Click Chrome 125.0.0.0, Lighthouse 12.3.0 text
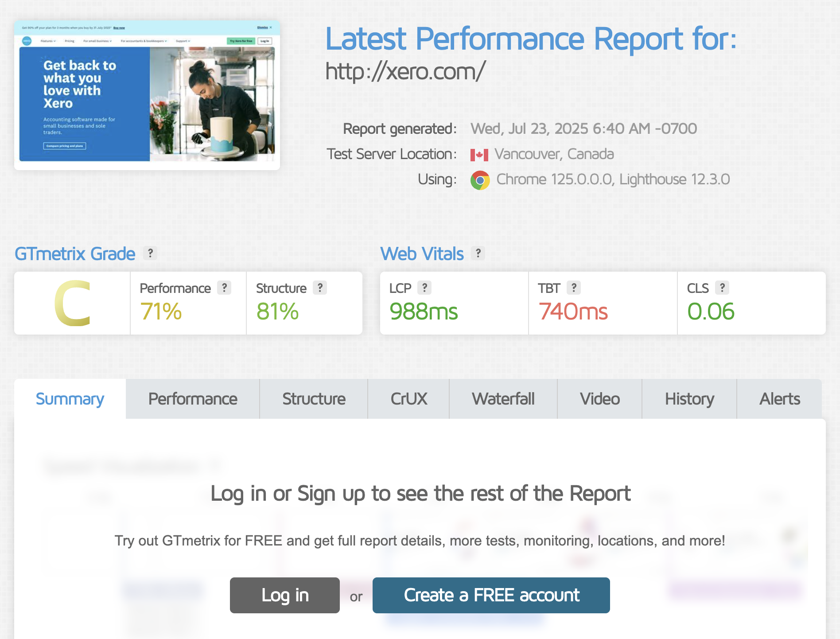This screenshot has width=840, height=639. tap(613, 179)
